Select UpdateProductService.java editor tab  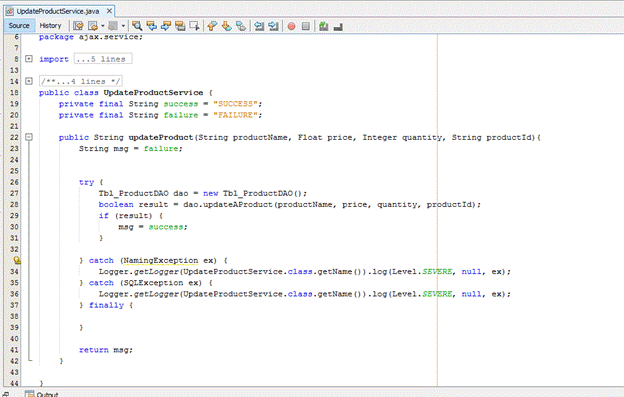(x=60, y=11)
